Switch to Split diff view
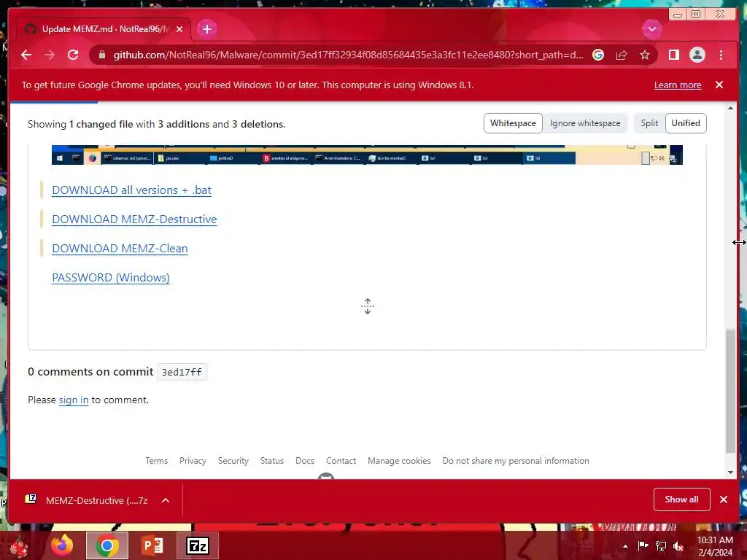The height and width of the screenshot is (560, 747). pos(649,123)
